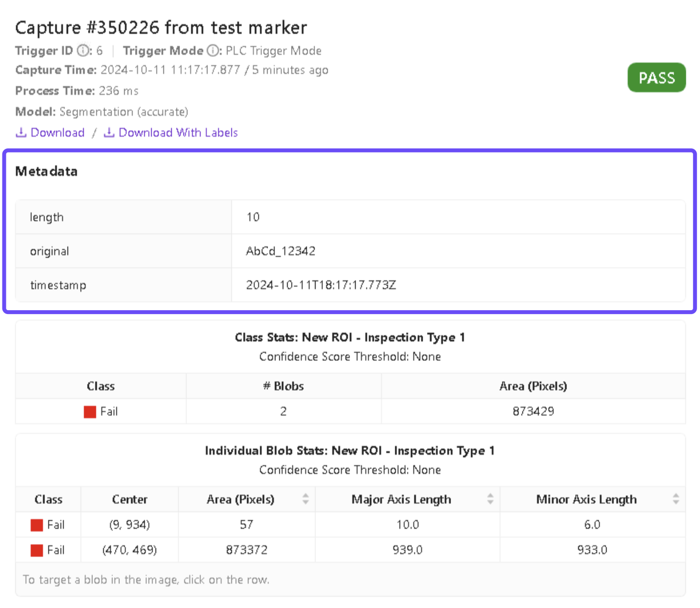700x608 pixels.
Task: Click the timestamp metadata value
Action: [320, 285]
